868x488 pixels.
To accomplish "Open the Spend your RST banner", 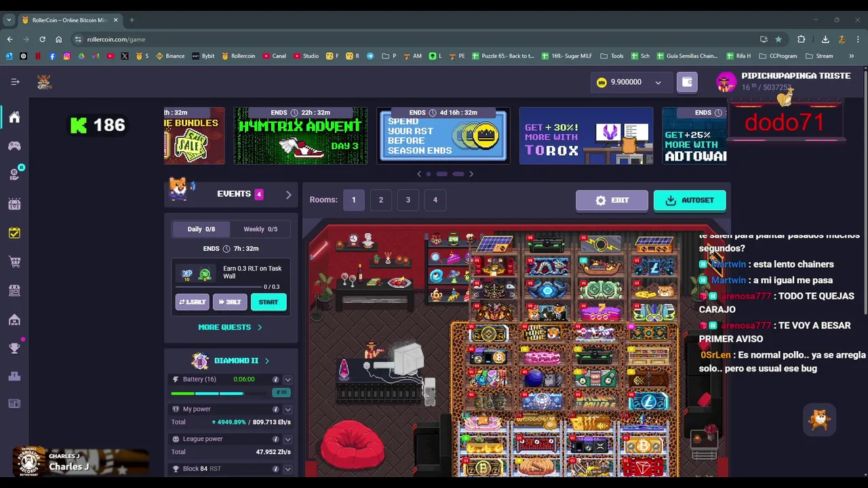I will coord(443,136).
